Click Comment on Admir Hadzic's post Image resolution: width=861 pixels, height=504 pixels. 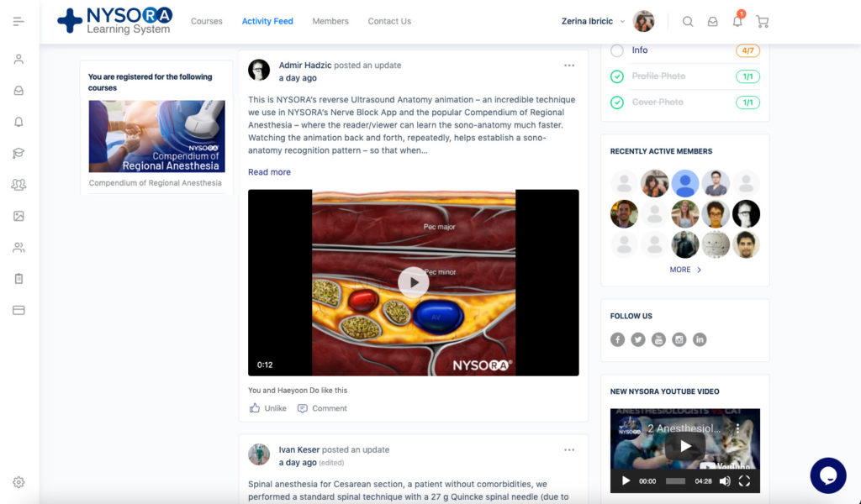[322, 408]
